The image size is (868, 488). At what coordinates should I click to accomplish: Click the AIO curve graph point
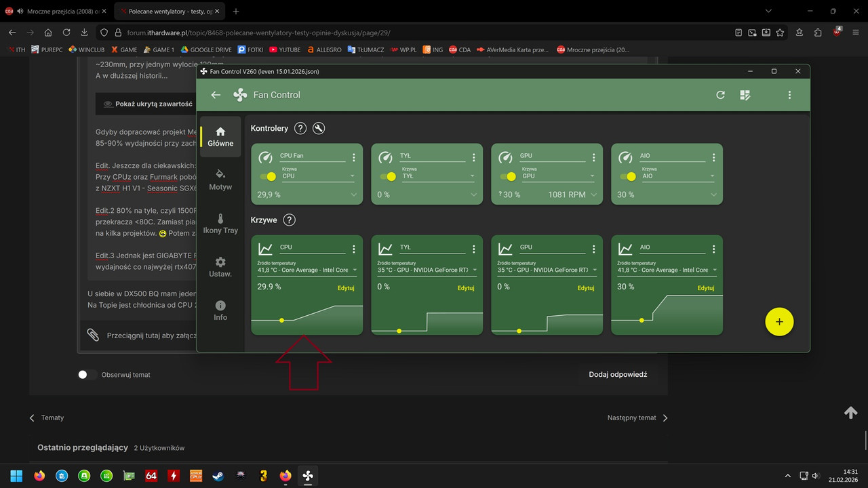click(642, 320)
